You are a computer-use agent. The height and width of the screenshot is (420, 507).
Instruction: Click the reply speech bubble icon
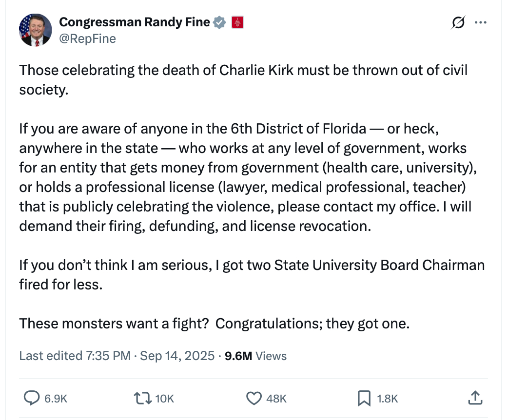(32, 399)
